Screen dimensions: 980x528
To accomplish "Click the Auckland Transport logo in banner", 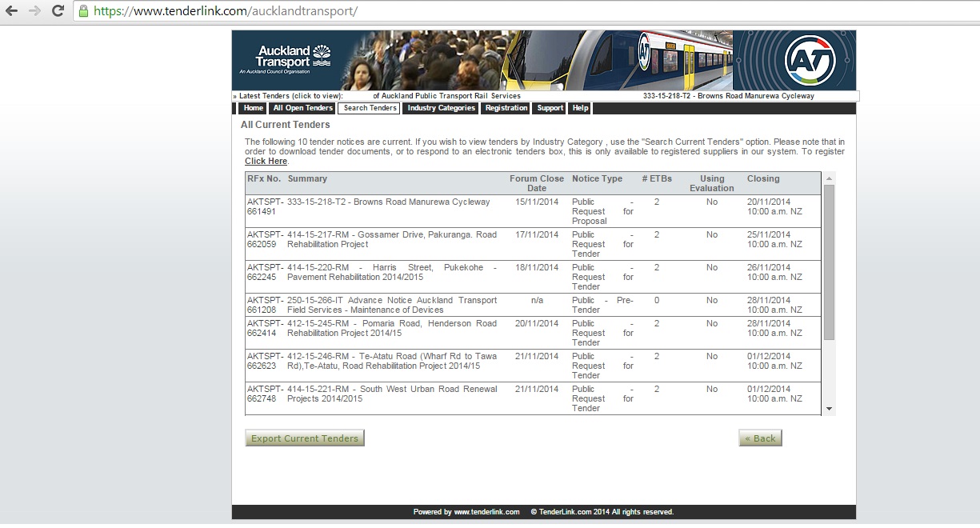I will [x=285, y=59].
